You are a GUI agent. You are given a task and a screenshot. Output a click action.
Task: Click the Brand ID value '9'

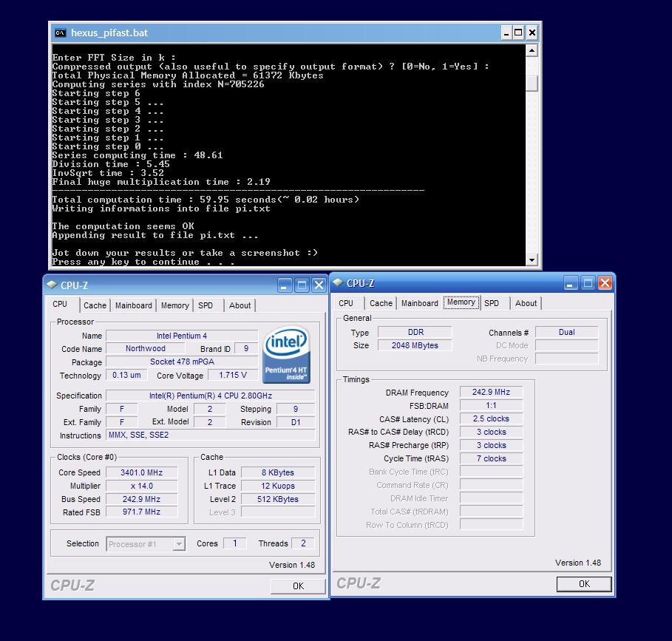coord(246,349)
